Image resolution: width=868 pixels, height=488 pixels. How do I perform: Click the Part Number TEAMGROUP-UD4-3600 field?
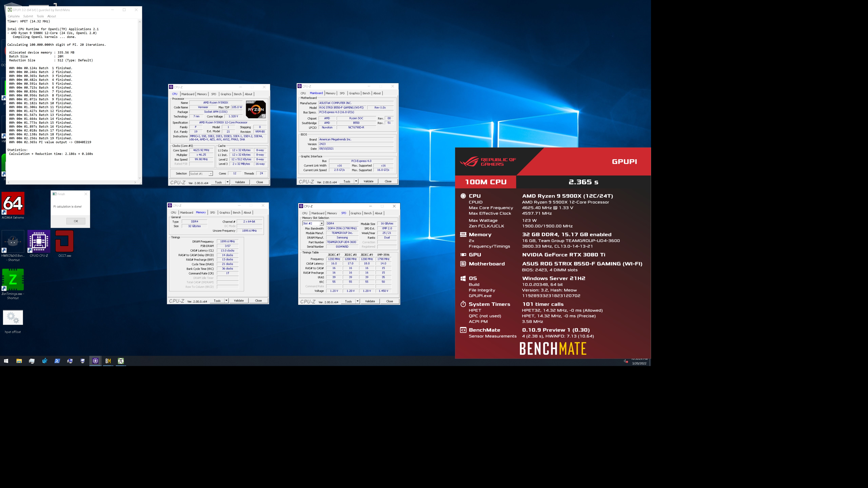tap(342, 242)
